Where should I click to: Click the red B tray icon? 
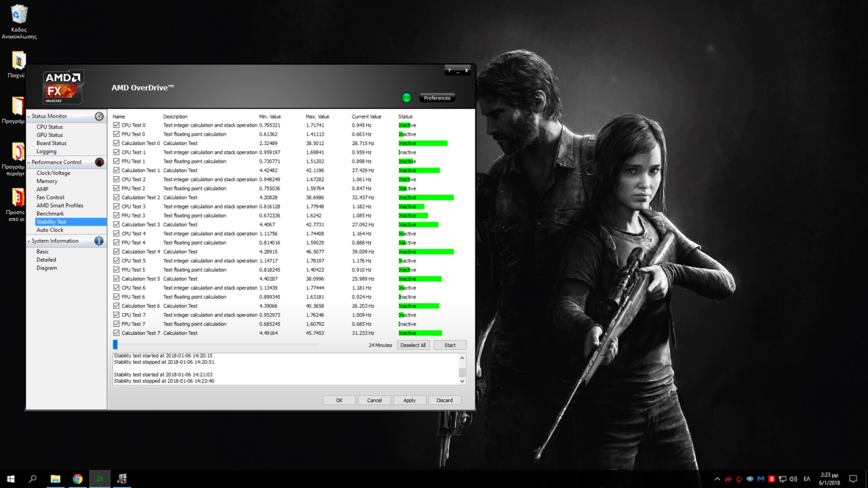click(x=771, y=479)
